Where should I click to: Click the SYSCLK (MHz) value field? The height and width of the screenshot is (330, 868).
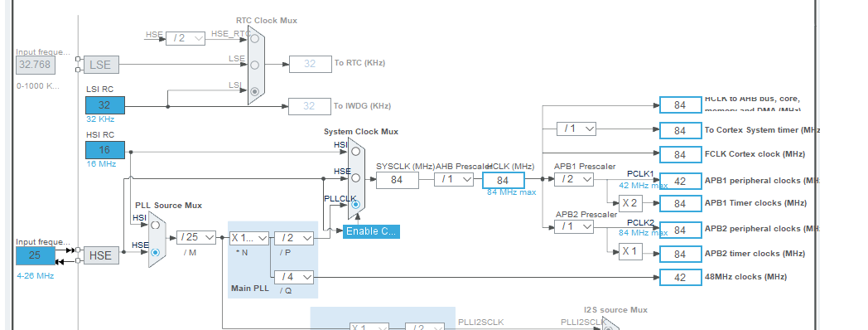pyautogui.click(x=398, y=180)
